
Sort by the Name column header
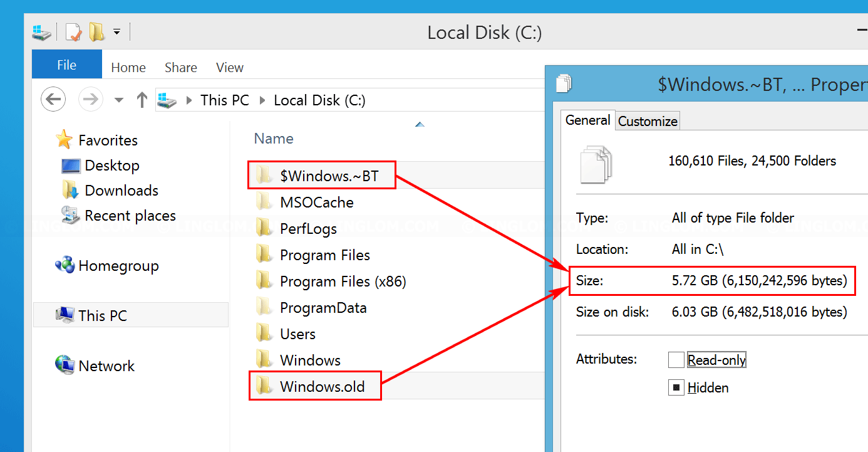274,139
